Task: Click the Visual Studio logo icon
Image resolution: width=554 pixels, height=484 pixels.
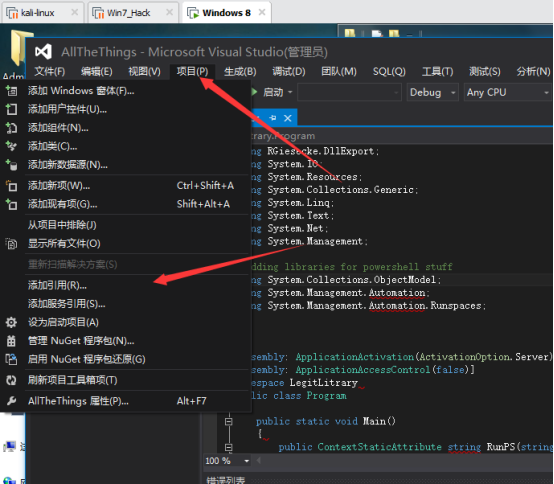Action: click(x=43, y=52)
